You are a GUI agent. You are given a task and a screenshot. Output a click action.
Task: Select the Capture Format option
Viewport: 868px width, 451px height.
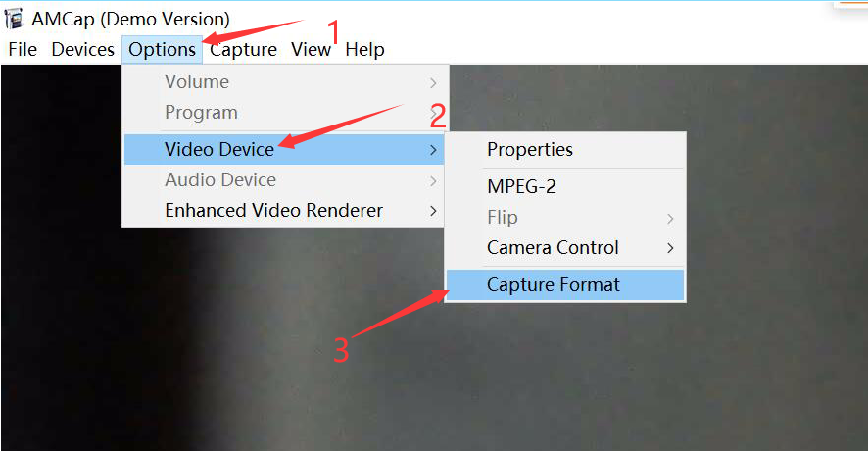(565, 284)
